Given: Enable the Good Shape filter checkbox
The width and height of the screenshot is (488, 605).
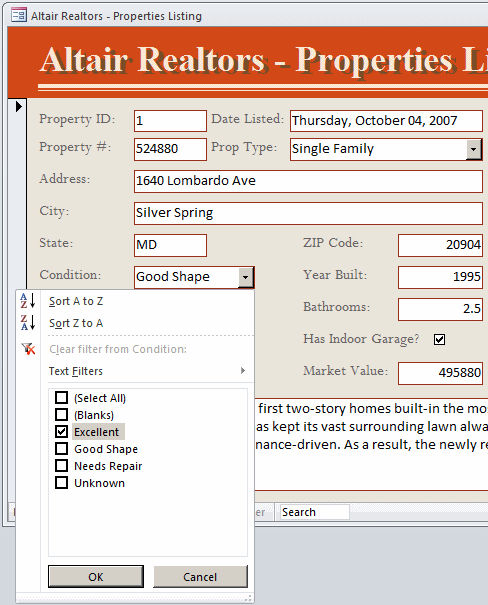Looking at the screenshot, I should click(x=61, y=448).
